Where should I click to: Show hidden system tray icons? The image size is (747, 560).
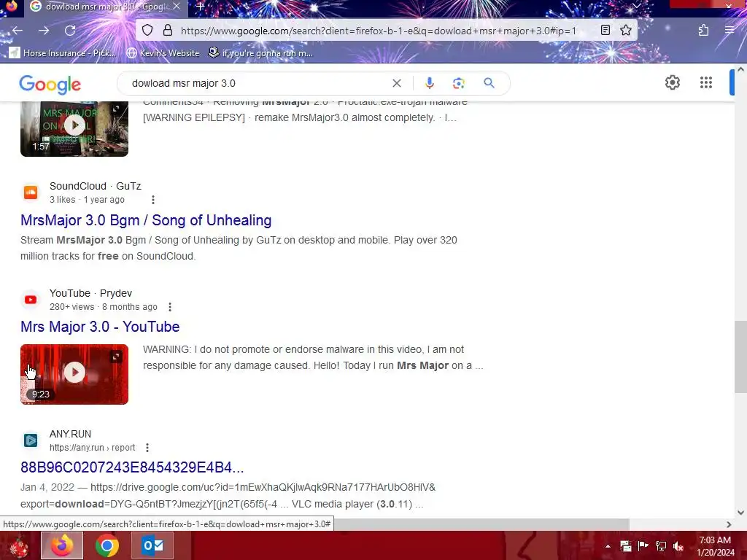608,546
